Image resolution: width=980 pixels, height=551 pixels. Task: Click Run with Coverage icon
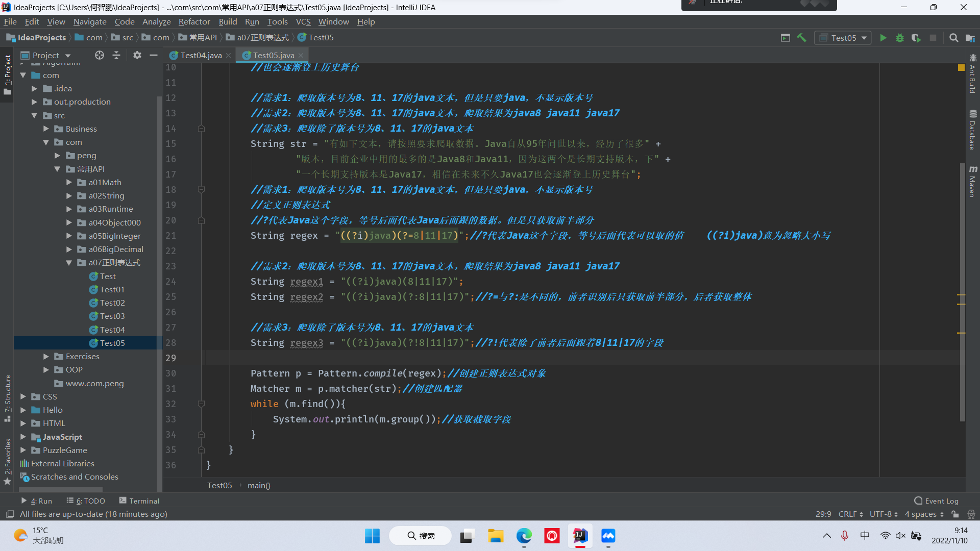(x=916, y=38)
